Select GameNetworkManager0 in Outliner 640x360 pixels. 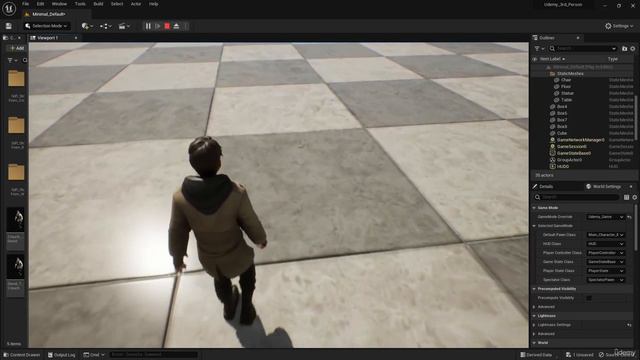coord(580,140)
